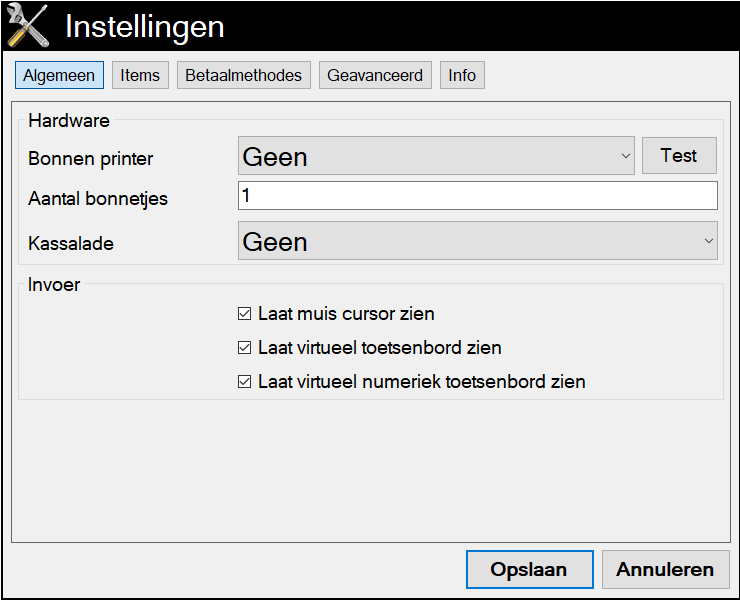Open the Items tab

[x=140, y=75]
